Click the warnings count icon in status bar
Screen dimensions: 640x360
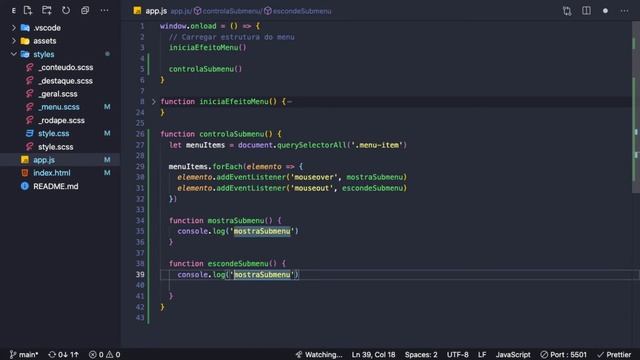[109, 354]
